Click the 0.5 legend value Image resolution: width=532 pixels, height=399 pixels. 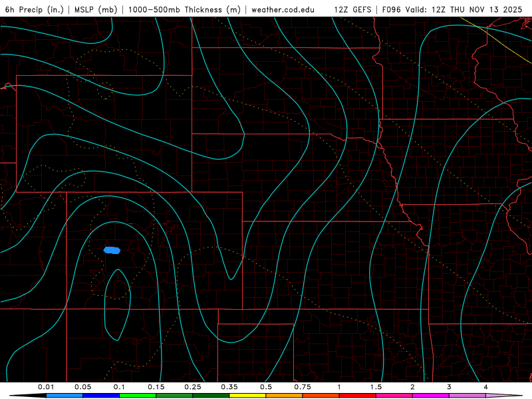pos(266,387)
